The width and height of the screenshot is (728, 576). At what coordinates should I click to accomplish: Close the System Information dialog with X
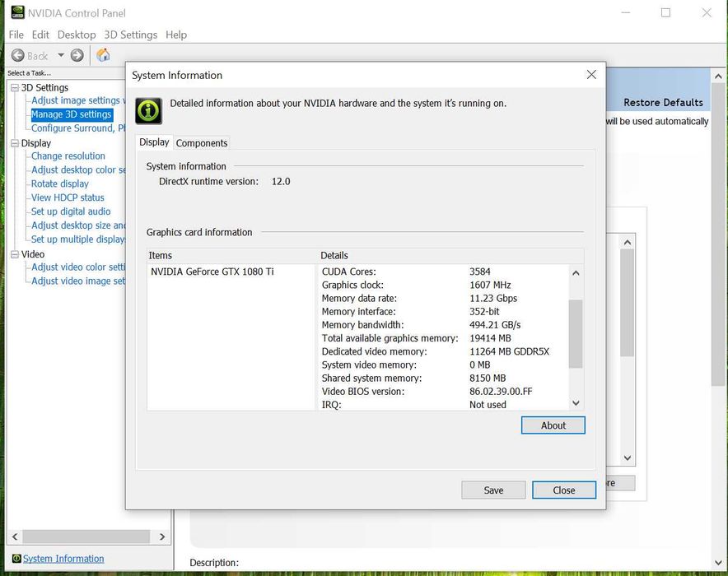tap(591, 75)
